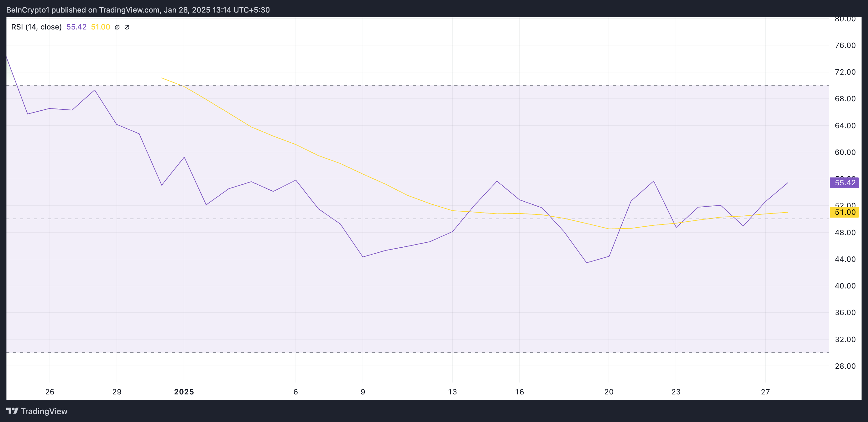Click the TradingView logo icon at the bottom left
This screenshot has width=868, height=422.
click(x=12, y=411)
